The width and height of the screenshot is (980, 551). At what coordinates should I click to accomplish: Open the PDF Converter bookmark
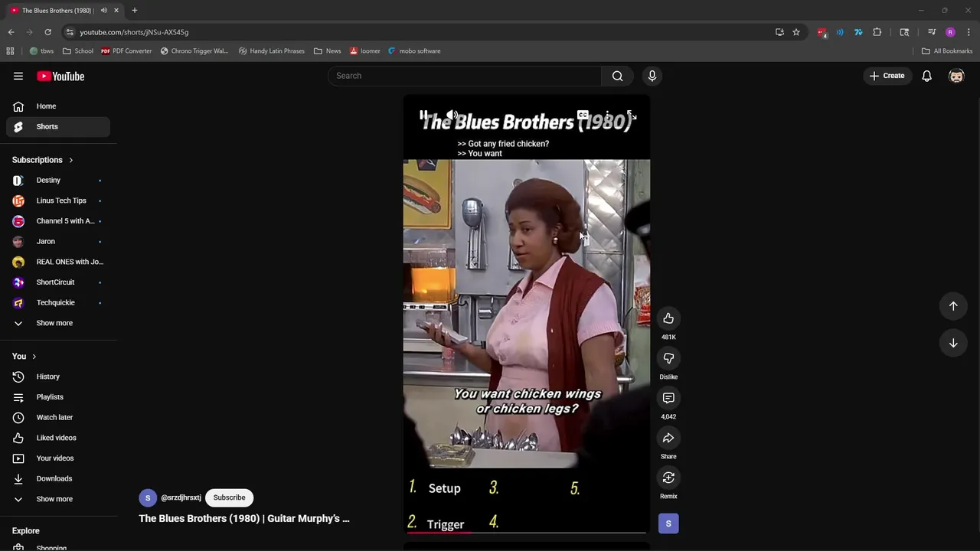pos(126,51)
